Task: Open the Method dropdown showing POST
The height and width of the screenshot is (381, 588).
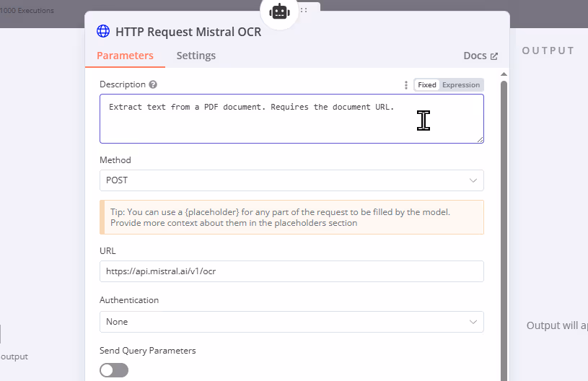Action: [291, 180]
